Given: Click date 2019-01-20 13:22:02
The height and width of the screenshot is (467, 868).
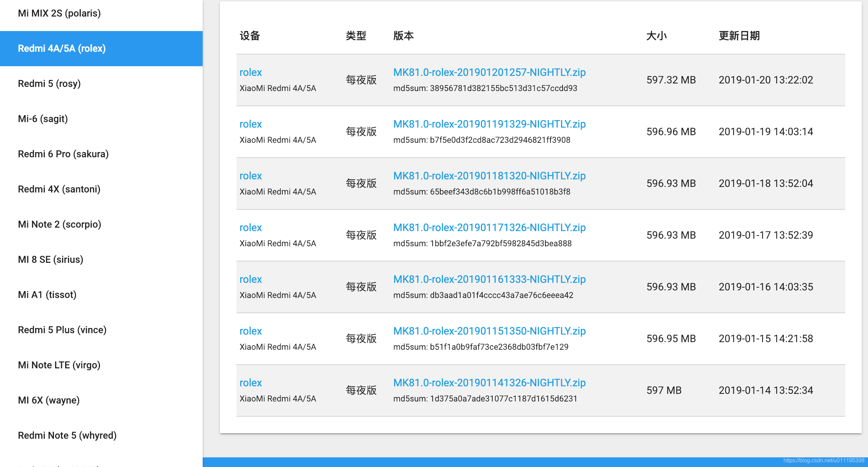Looking at the screenshot, I should tap(766, 80).
